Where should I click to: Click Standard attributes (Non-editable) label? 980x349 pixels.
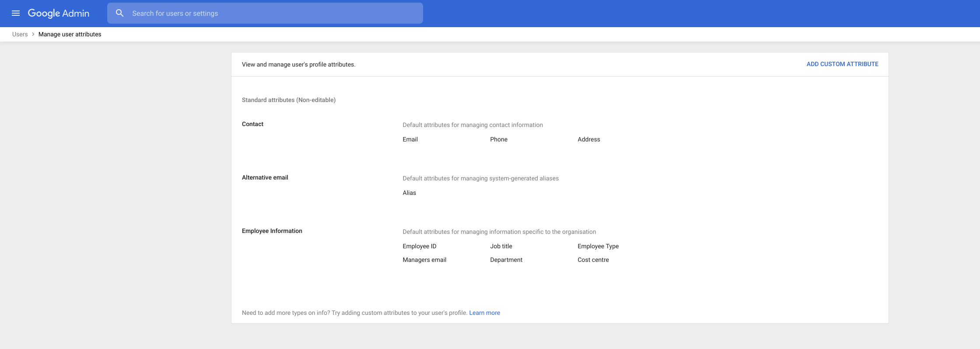(289, 100)
